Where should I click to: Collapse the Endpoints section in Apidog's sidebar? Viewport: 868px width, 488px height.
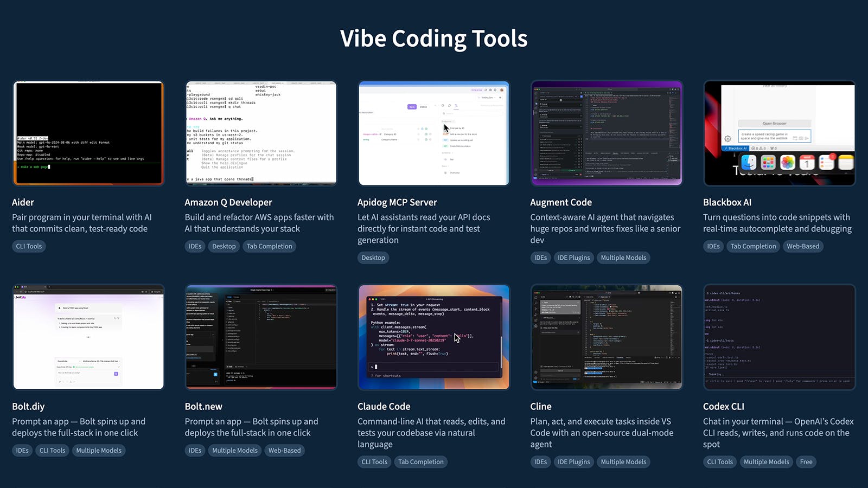(x=448, y=121)
